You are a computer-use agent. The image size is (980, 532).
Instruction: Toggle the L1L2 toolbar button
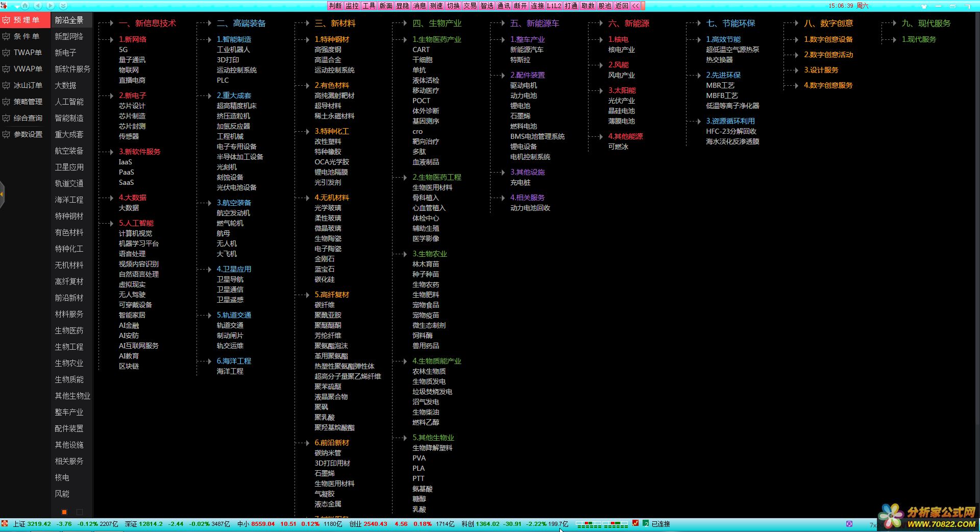pyautogui.click(x=554, y=6)
